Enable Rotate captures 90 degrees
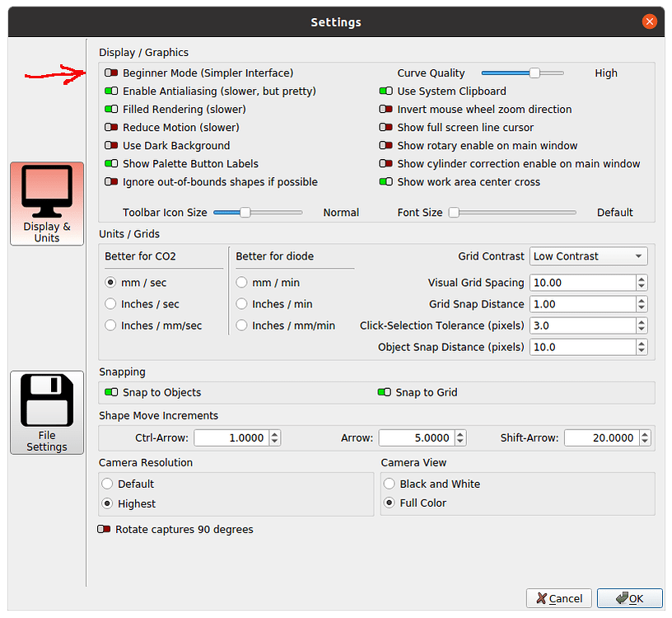The width and height of the screenshot is (672, 618). 104,529
